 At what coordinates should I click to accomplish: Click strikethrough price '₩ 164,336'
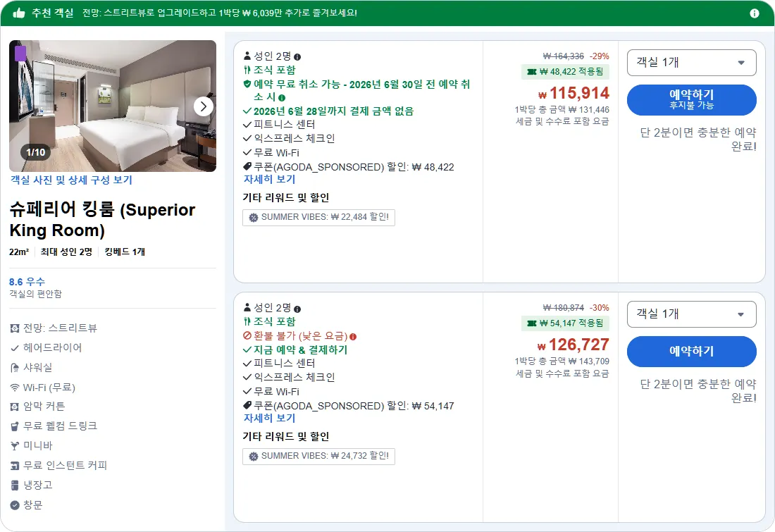pyautogui.click(x=563, y=56)
